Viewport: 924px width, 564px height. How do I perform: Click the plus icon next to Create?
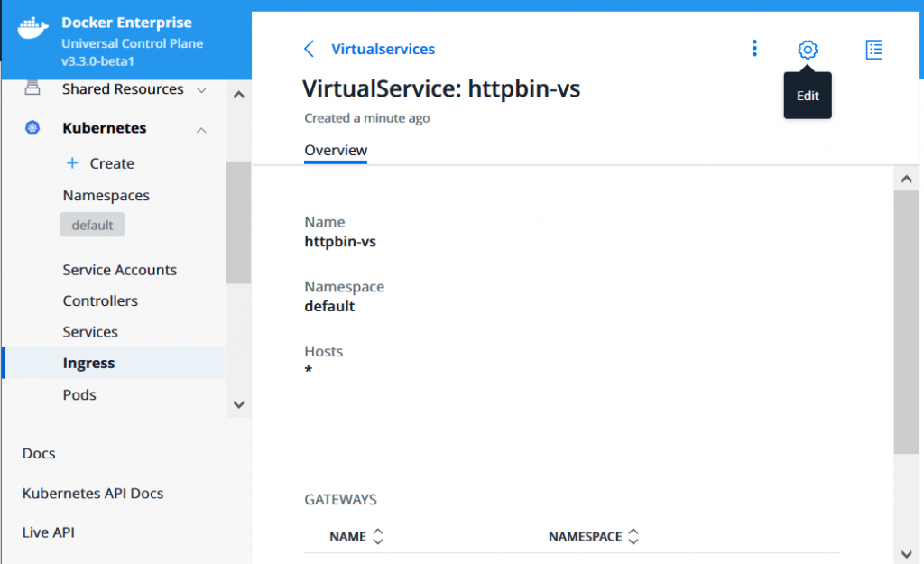point(72,162)
